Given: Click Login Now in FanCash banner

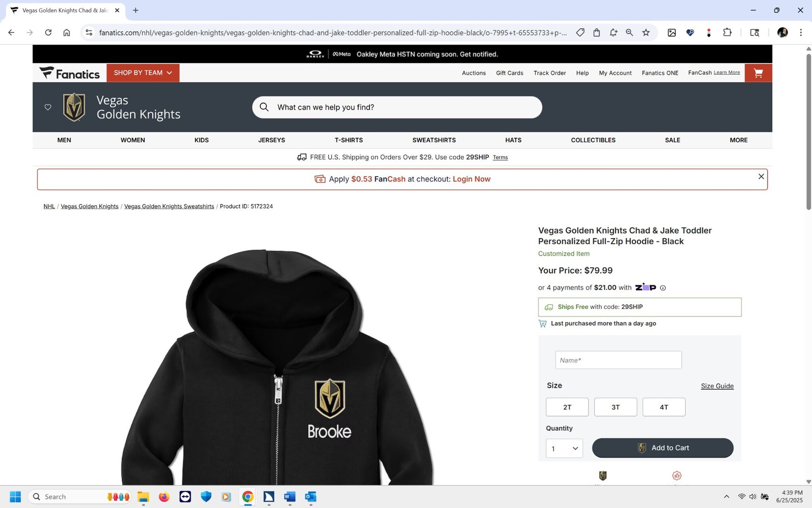Looking at the screenshot, I should [471, 179].
